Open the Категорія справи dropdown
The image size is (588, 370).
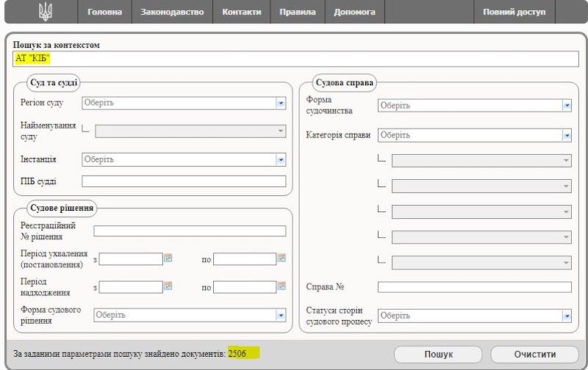tap(566, 135)
